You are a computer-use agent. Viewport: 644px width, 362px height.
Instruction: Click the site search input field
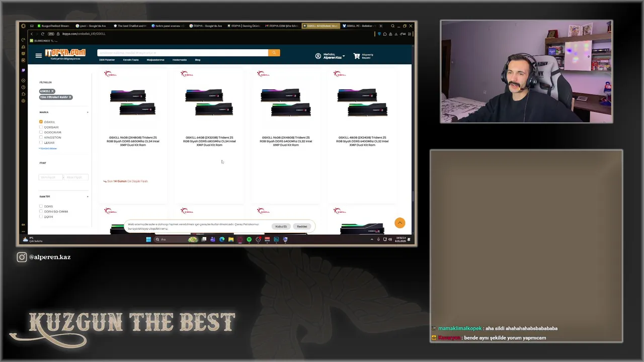click(x=183, y=53)
